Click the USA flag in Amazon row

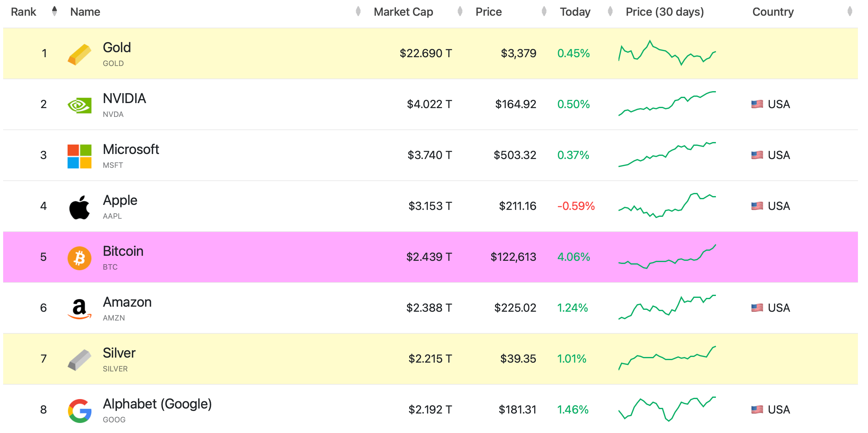tap(757, 308)
